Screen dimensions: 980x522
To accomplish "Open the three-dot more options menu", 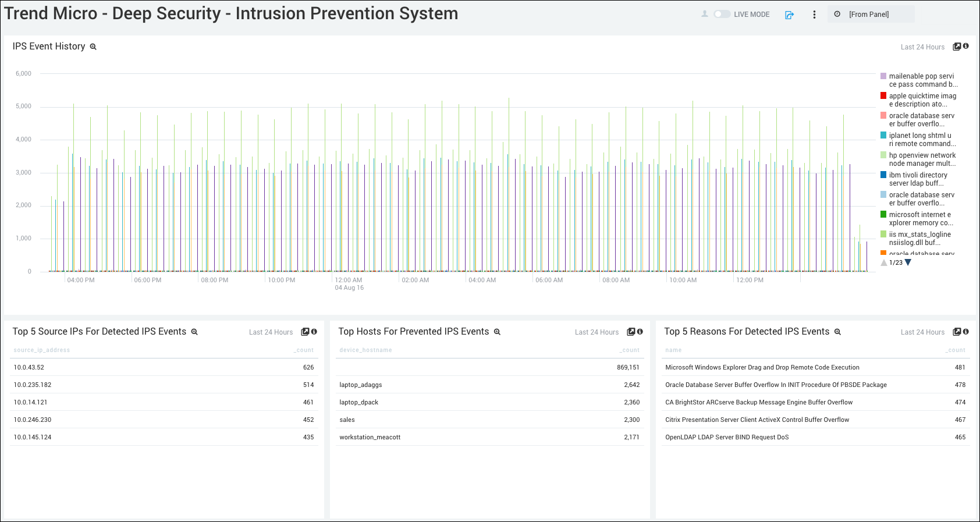I will tap(814, 15).
